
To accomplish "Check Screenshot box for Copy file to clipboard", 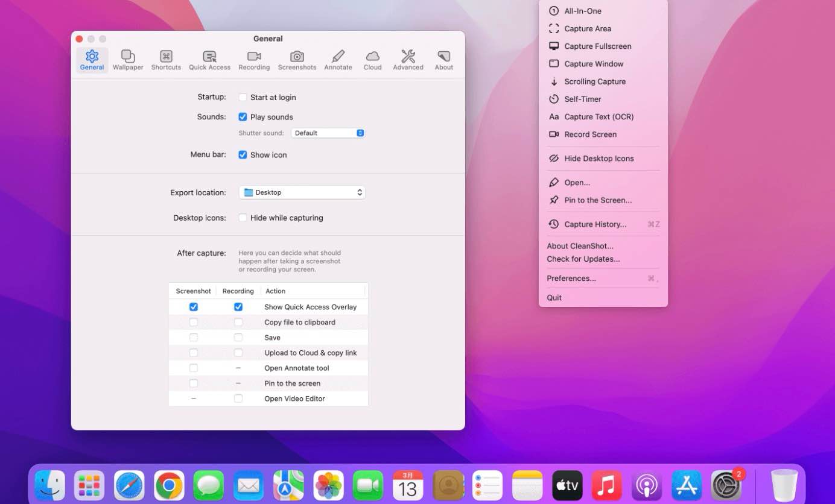I will (x=193, y=323).
